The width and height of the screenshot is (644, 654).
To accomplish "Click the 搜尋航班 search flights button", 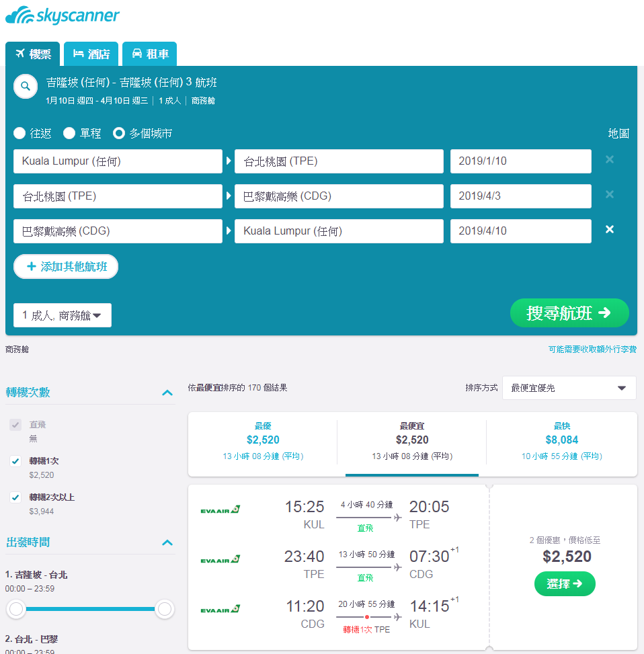I will (x=569, y=313).
